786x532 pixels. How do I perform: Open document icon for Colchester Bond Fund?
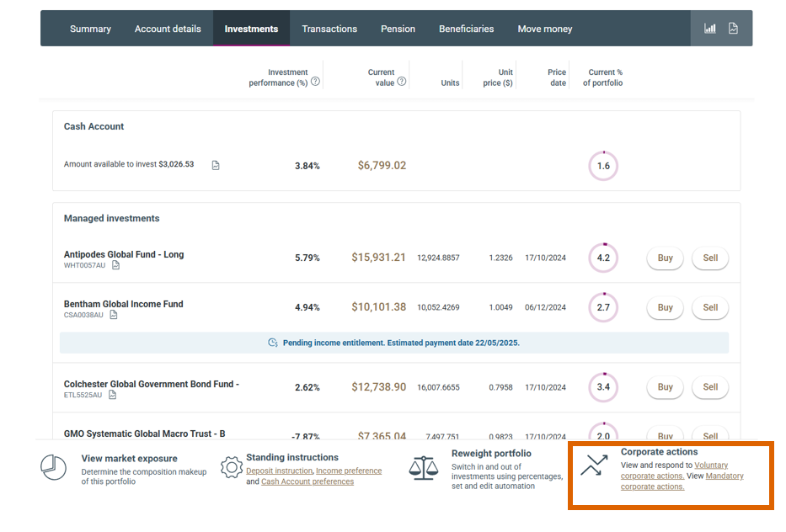point(111,394)
